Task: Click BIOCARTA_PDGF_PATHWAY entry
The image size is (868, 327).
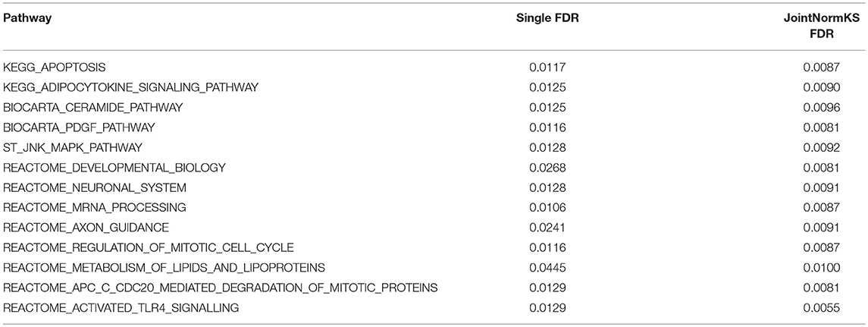Action: coord(79,127)
